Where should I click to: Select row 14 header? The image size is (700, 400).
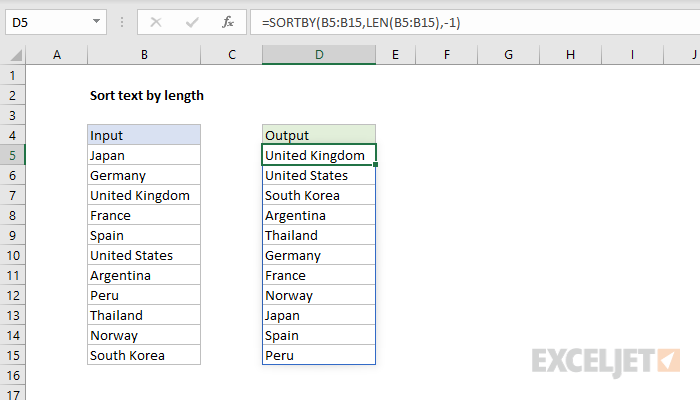12,335
